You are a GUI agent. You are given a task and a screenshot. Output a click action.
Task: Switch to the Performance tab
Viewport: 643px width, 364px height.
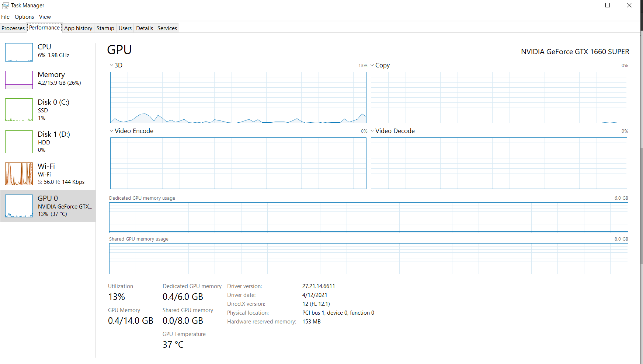click(44, 28)
